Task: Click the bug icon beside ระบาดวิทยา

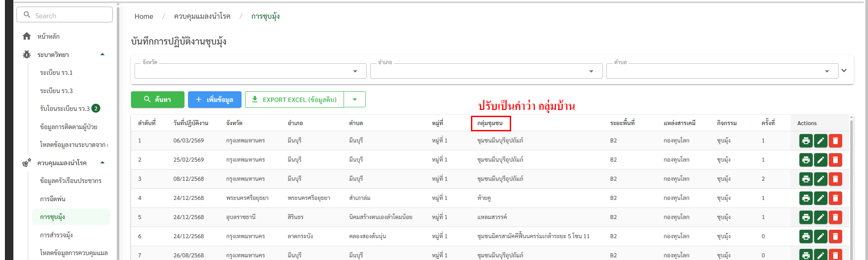Action: click(27, 55)
